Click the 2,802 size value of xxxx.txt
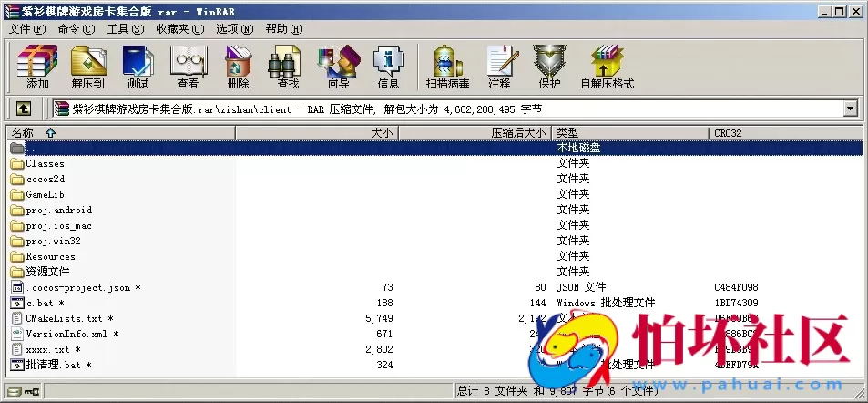 (x=379, y=350)
